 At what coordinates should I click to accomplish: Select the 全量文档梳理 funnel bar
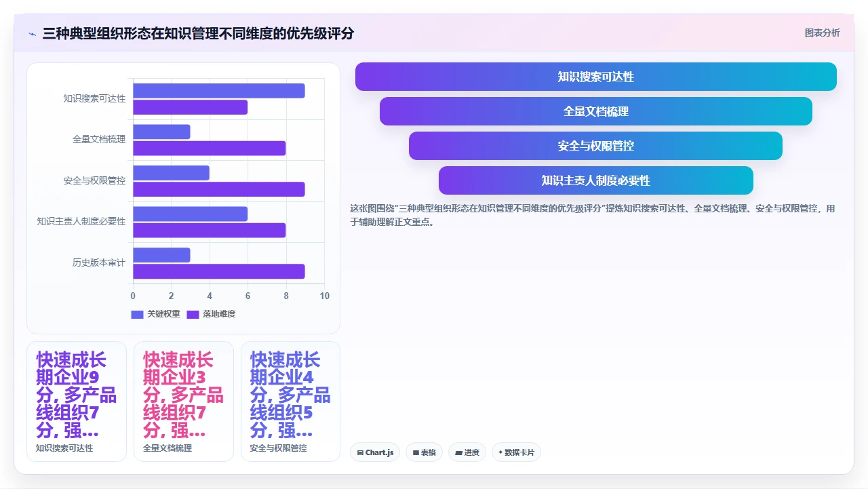[595, 111]
